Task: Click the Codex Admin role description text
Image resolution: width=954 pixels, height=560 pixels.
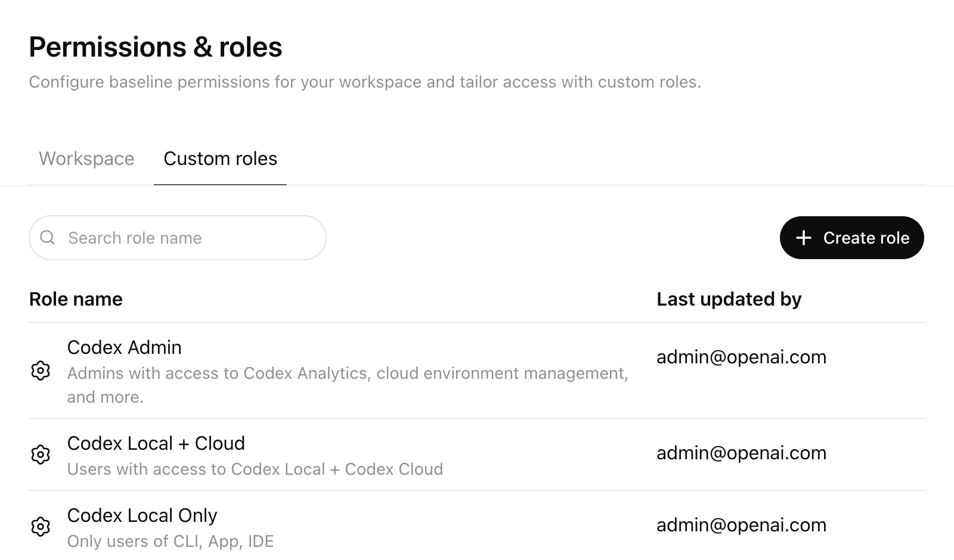Action: [x=348, y=384]
